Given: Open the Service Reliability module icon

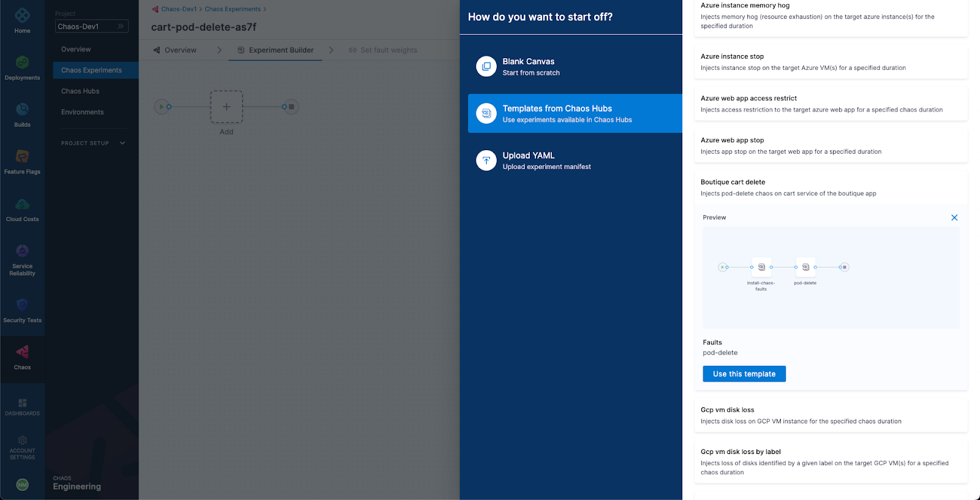Looking at the screenshot, I should pos(22,251).
